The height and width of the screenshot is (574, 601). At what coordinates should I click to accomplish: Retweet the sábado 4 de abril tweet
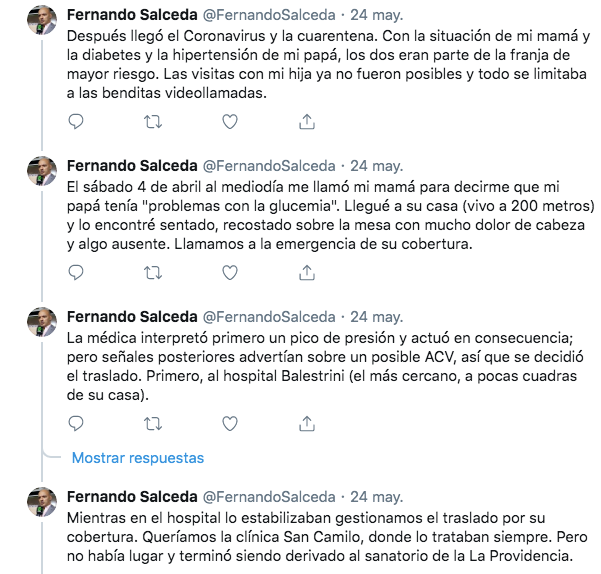point(154,272)
